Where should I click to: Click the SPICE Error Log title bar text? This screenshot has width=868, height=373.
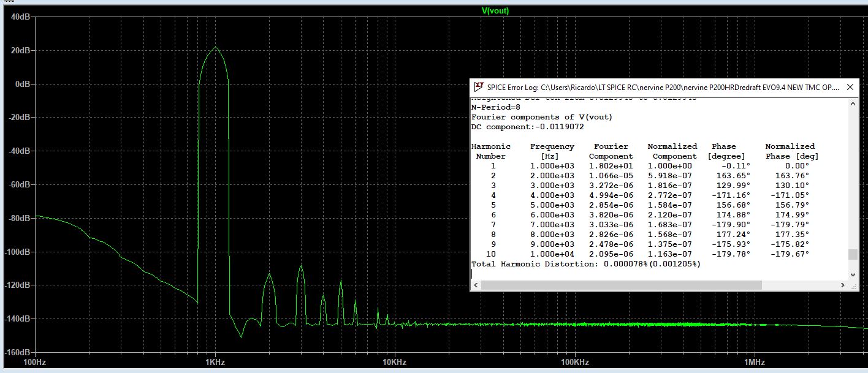click(663, 87)
